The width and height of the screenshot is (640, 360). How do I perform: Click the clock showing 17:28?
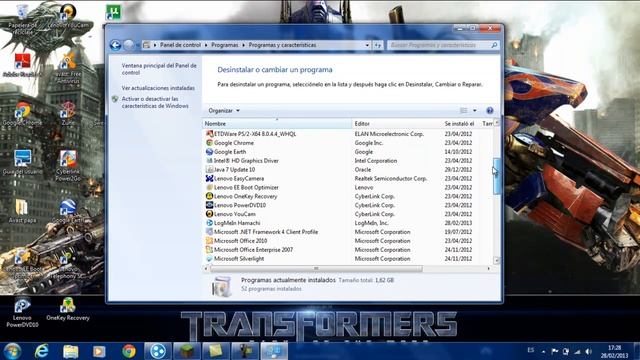coord(614,348)
